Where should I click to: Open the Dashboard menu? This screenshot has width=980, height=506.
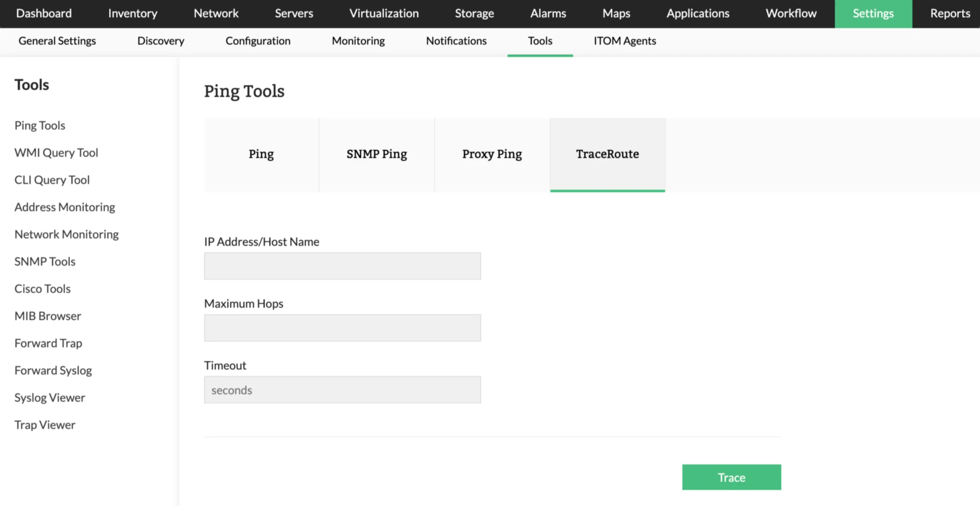click(43, 13)
